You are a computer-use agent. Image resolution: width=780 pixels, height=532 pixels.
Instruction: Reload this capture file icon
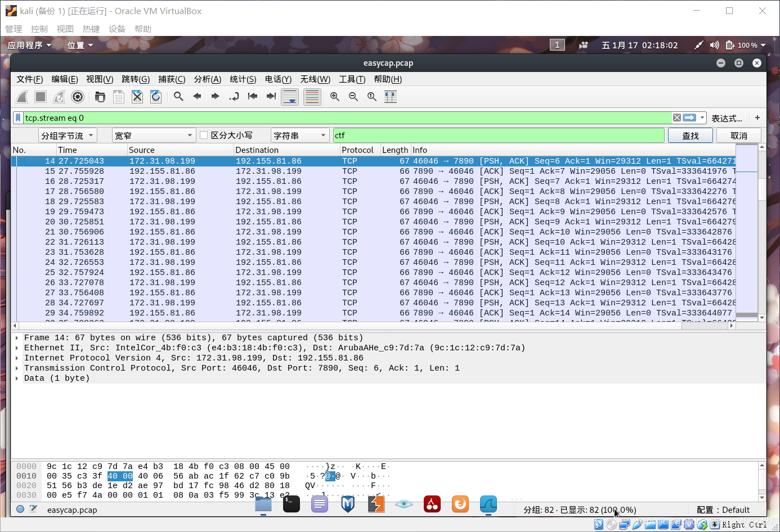156,97
